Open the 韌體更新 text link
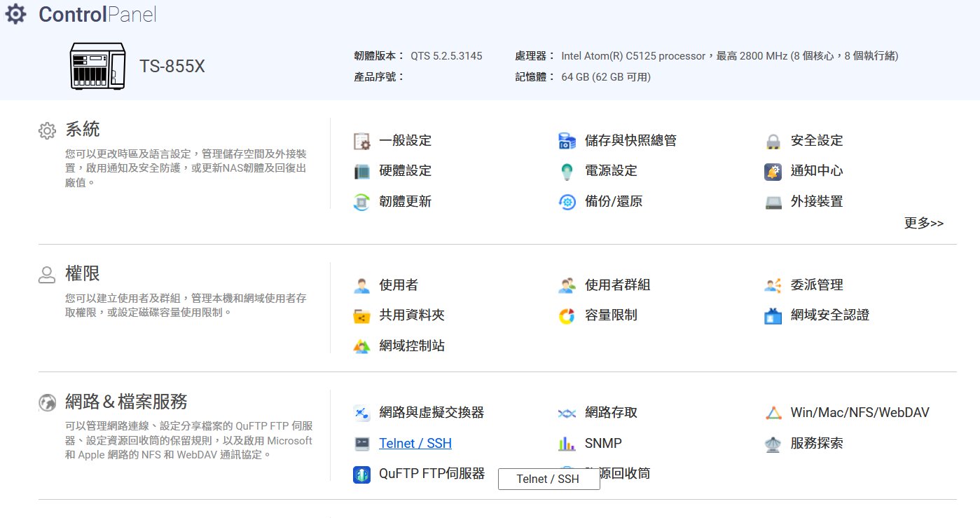 click(405, 202)
